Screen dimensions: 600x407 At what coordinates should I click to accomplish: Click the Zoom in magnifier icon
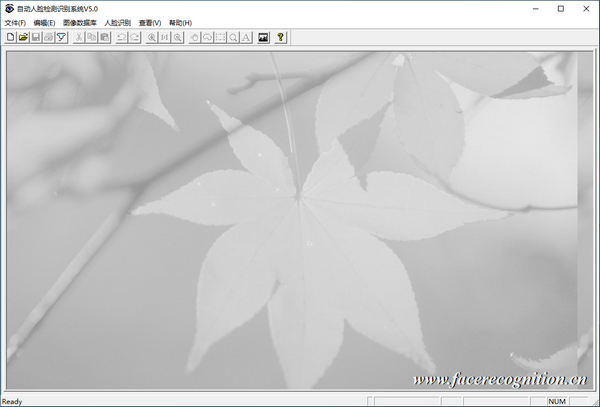click(152, 37)
